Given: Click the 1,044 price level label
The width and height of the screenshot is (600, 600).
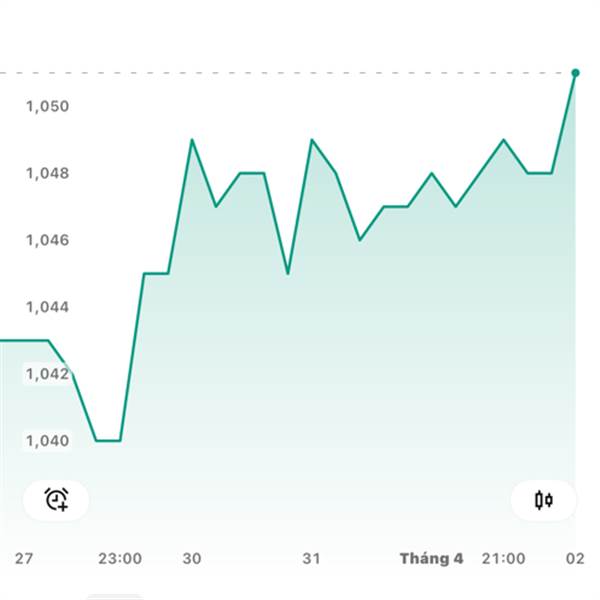Looking at the screenshot, I should click(47, 306).
